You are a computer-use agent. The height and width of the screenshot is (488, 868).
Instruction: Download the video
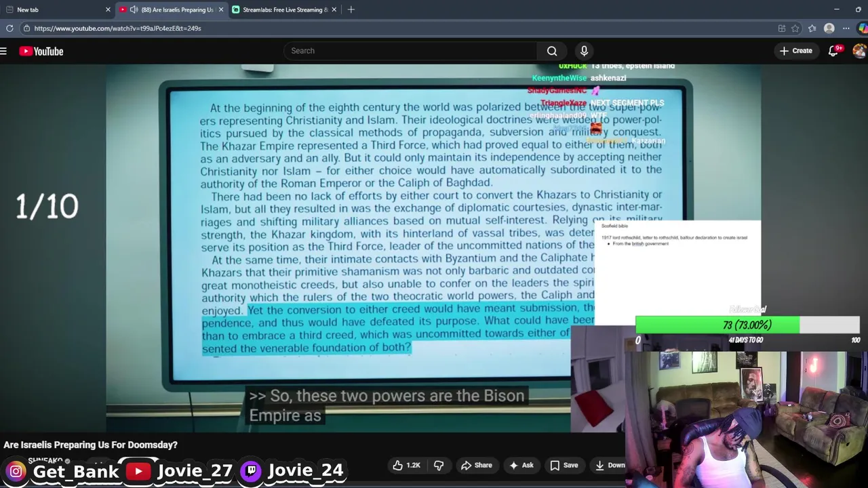tap(609, 465)
